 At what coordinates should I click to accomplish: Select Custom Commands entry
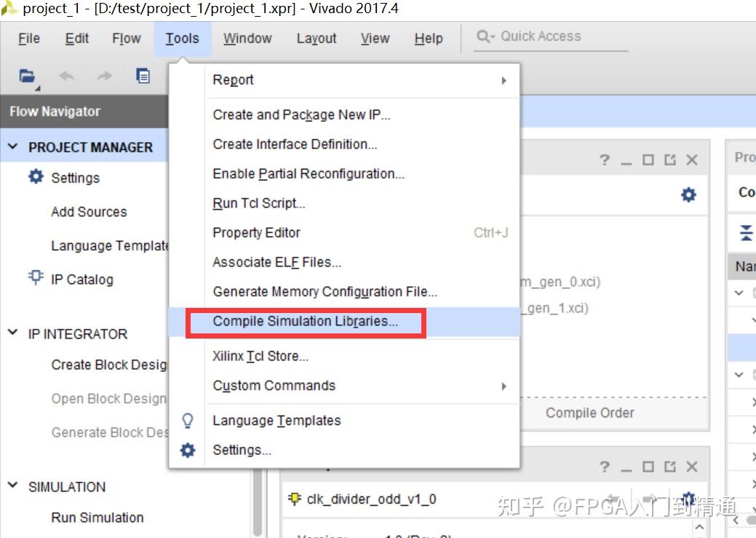pos(344,386)
